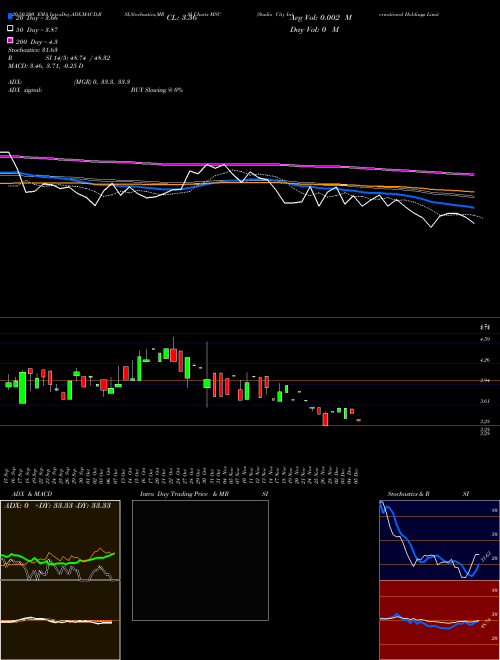Click the red RSI chart panel
Image resolution: width=500 pixels, height=660 pixels.
point(439,620)
